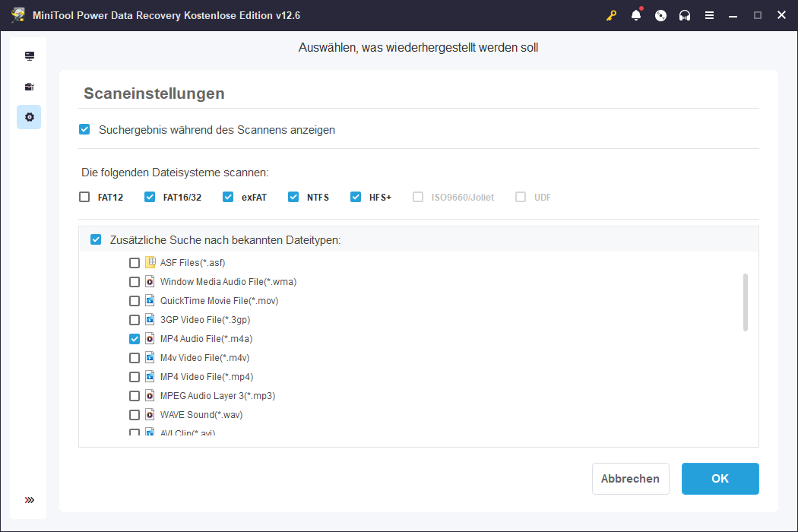The height and width of the screenshot is (532, 798).
Task: Click the 'WAVE Sound(*.wav)' label
Action: pos(201,415)
